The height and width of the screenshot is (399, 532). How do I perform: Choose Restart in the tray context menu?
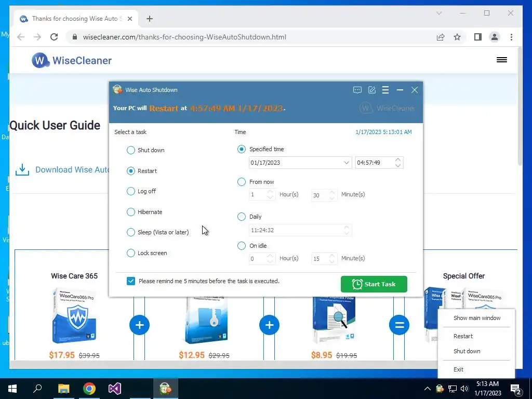click(x=476, y=336)
